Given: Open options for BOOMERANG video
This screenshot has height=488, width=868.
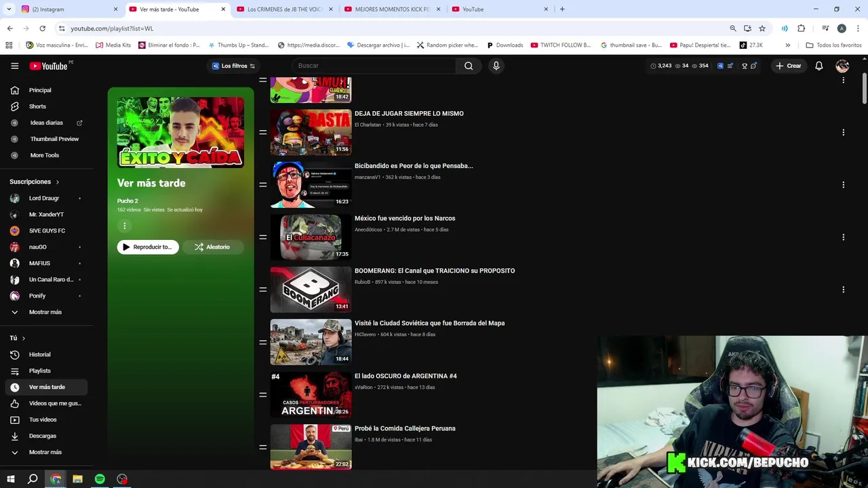Looking at the screenshot, I should coord(843,289).
